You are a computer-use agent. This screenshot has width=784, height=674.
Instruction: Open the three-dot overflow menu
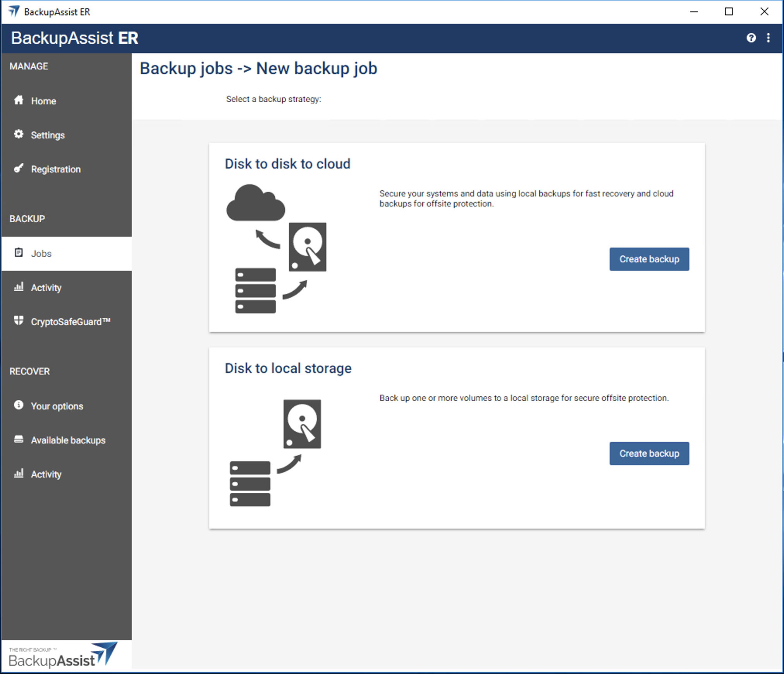point(769,38)
